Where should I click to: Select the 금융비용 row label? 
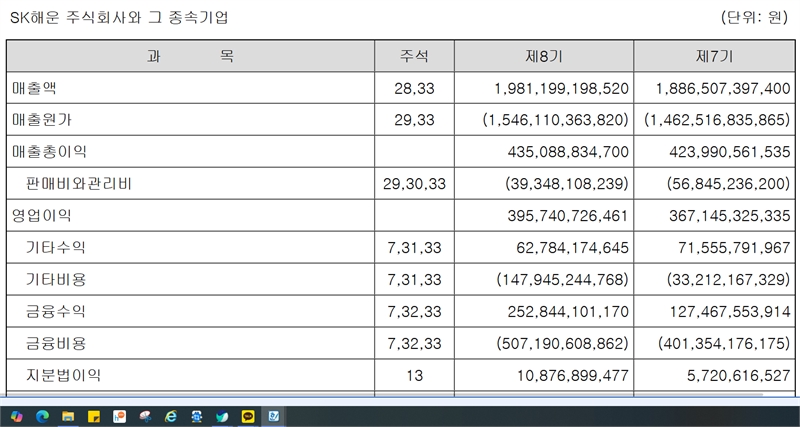point(56,343)
